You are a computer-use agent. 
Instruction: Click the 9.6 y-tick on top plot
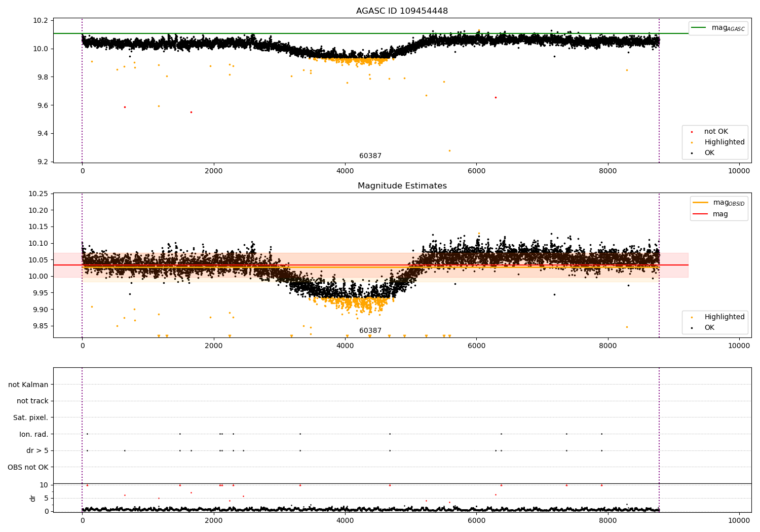(42, 105)
